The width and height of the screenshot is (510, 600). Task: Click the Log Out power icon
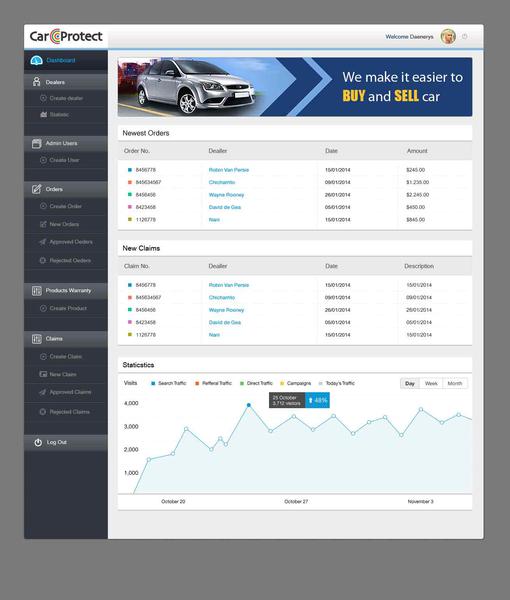(38, 442)
